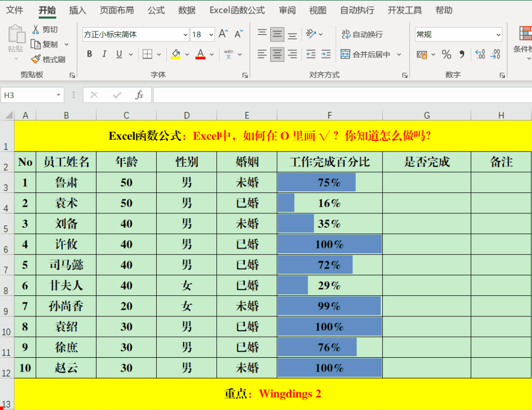Expand the Name Box dropdown arrow

tap(58, 95)
